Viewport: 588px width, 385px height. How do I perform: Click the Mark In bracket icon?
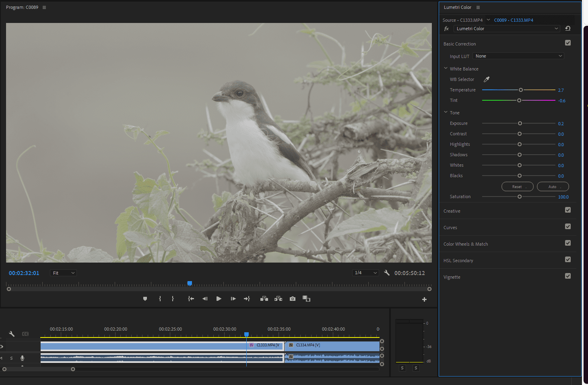160,299
